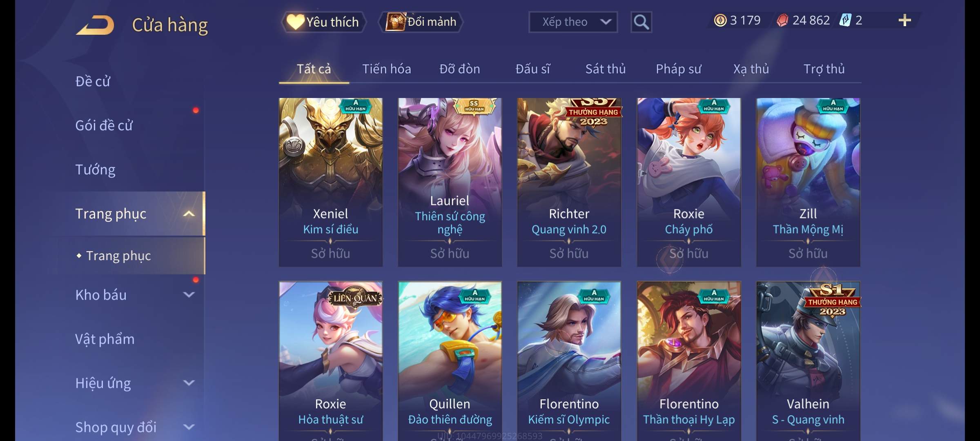The height and width of the screenshot is (441, 980).
Task: Open Yêu thích heart favorites
Action: tap(323, 22)
